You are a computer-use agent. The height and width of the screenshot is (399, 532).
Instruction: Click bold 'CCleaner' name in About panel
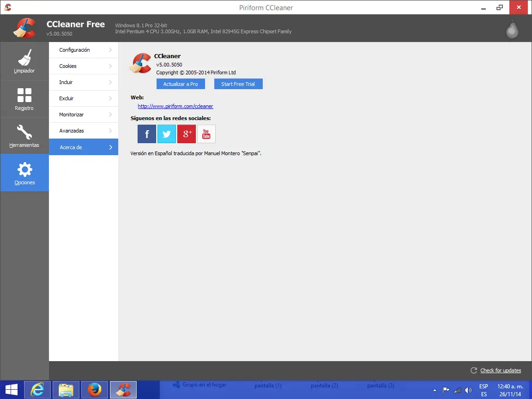click(167, 56)
